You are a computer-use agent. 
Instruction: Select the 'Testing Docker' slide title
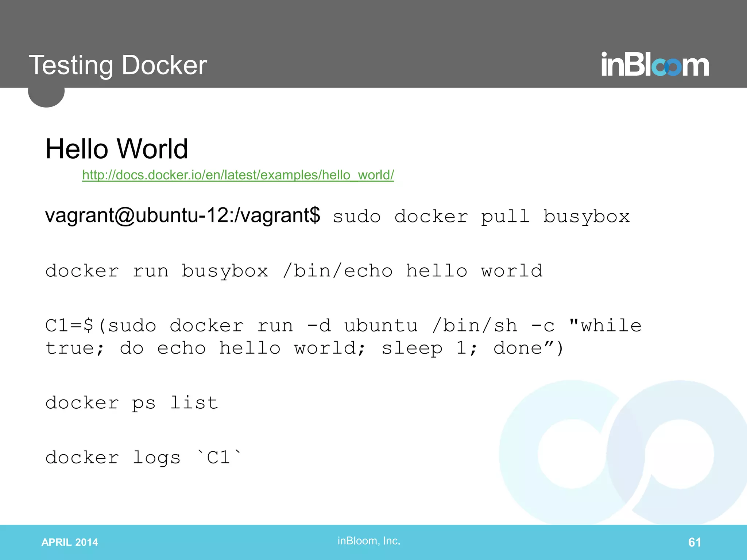tap(118, 66)
